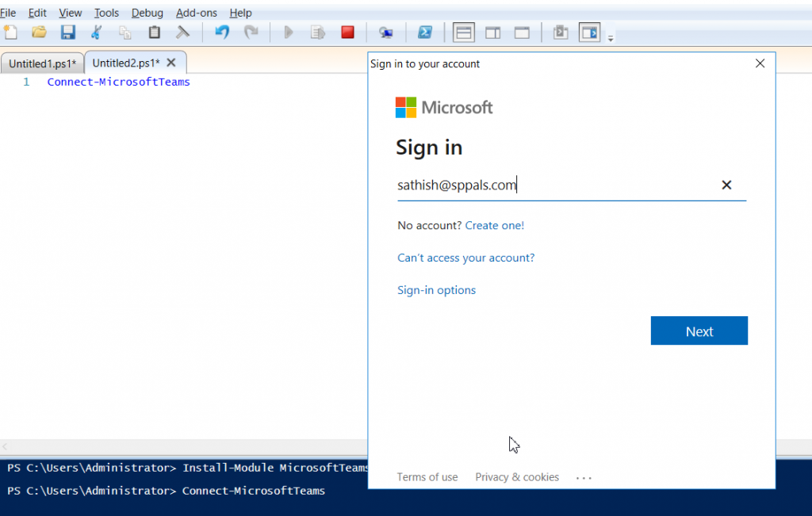This screenshot has width=812, height=516.
Task: Launch PowerShell.exe from the blue console icon
Action: [425, 32]
